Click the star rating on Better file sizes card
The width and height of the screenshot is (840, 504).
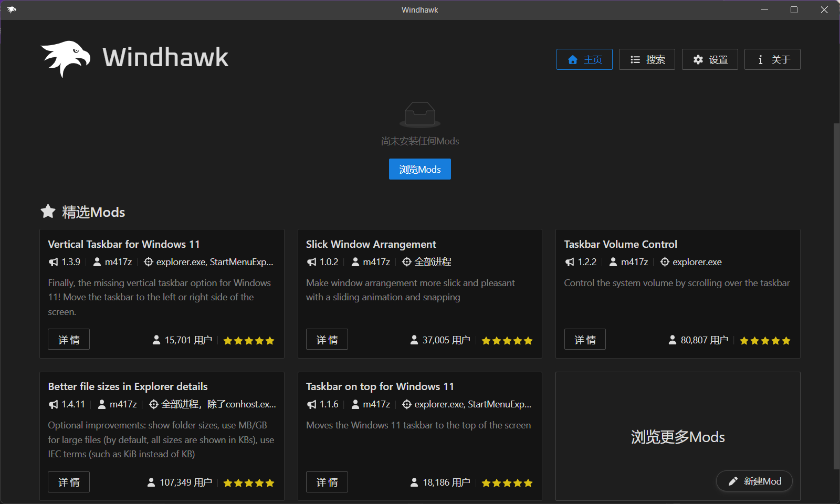[249, 483]
